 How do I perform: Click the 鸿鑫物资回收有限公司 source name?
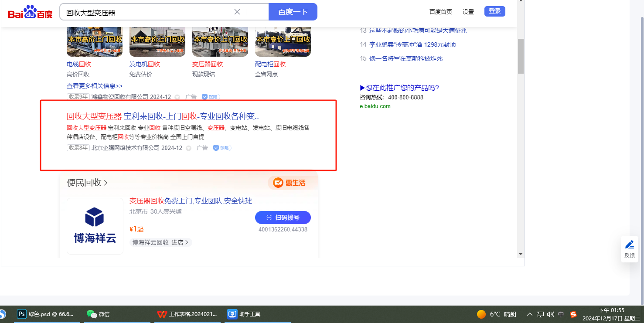120,97
